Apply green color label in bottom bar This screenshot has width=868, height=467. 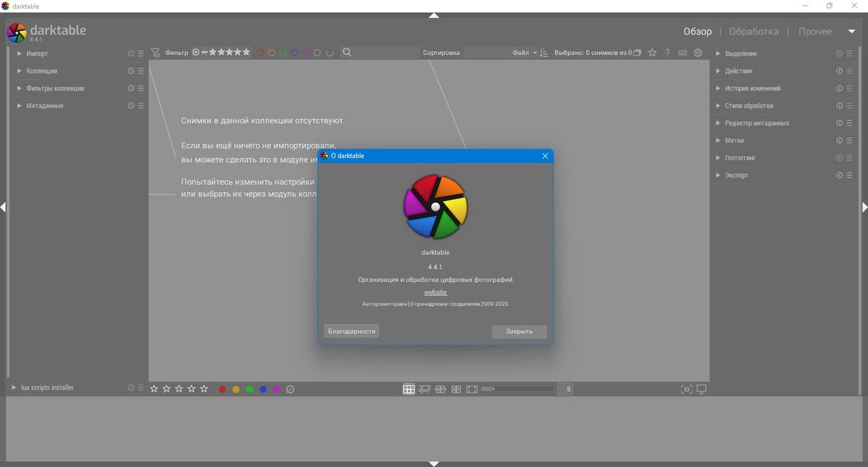click(250, 390)
